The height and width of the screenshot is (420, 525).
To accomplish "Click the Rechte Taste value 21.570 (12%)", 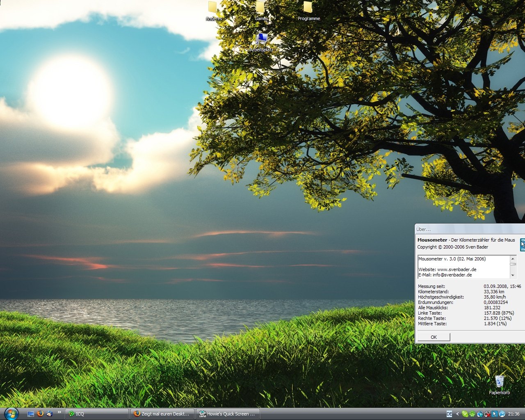I will 498,318.
